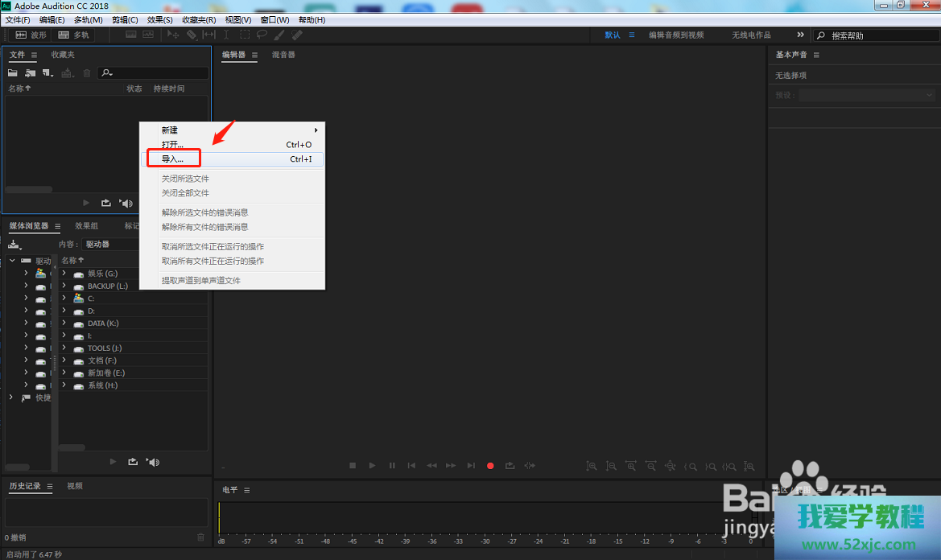The height and width of the screenshot is (560, 941).
Task: Toggle auto-play speaker in Media Browser
Action: pos(153,462)
